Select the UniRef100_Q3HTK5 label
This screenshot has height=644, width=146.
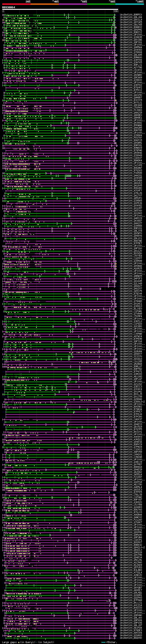click(x=131, y=63)
